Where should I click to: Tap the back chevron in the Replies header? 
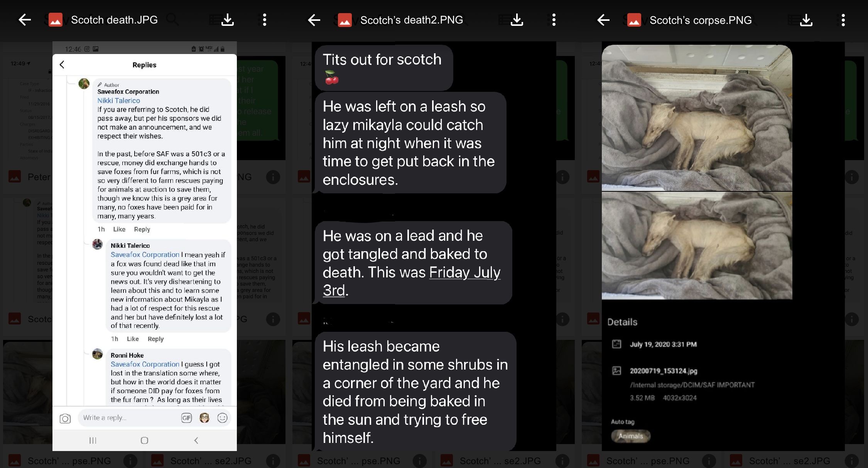(x=62, y=64)
